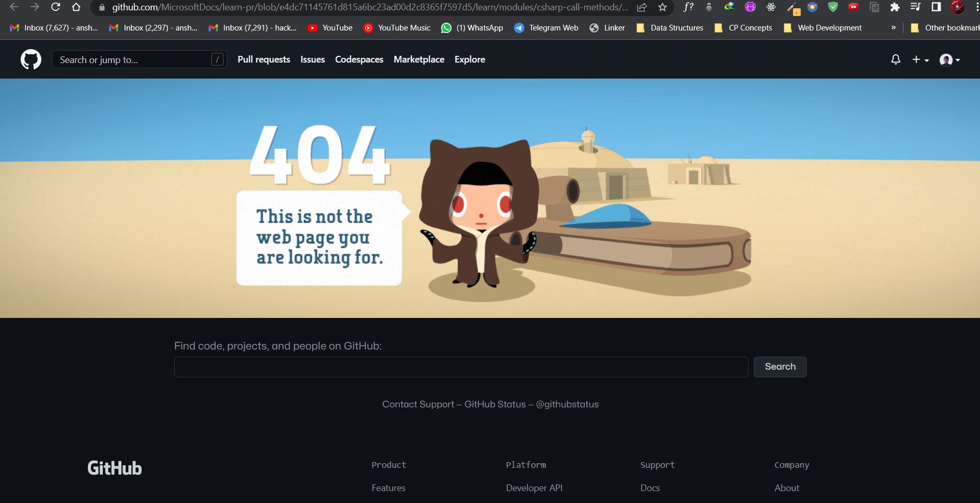This screenshot has width=980, height=503.
Task: Click the Octocat 404 illustration
Action: [x=480, y=213]
